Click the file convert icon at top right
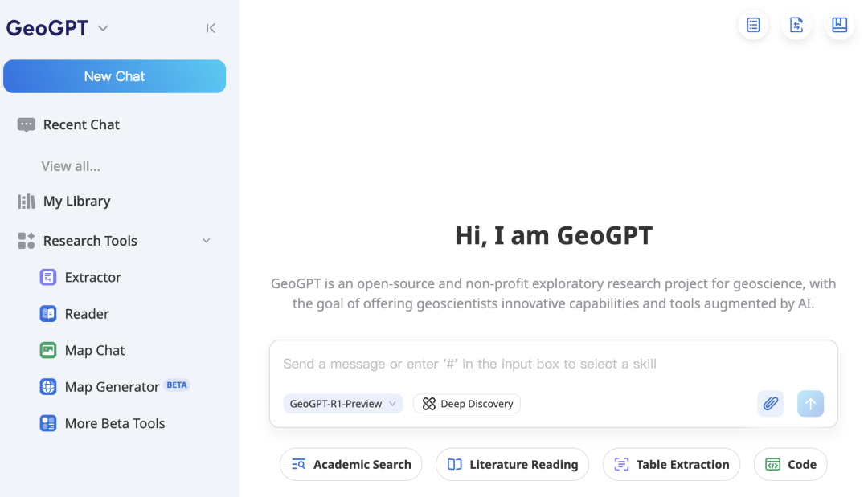This screenshot has height=497, width=868. click(x=796, y=25)
